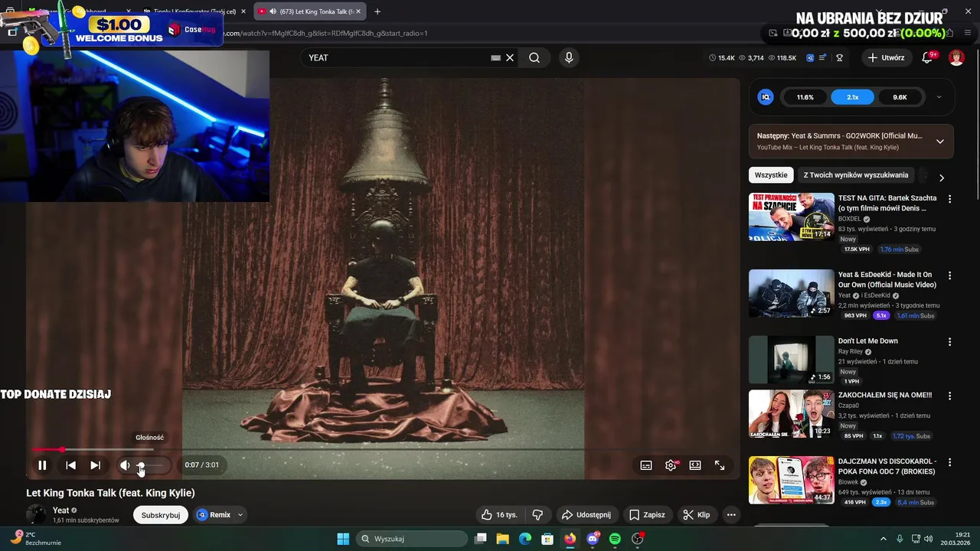Open the Made It On Our Own video
The image size is (980, 551).
pos(792,293)
